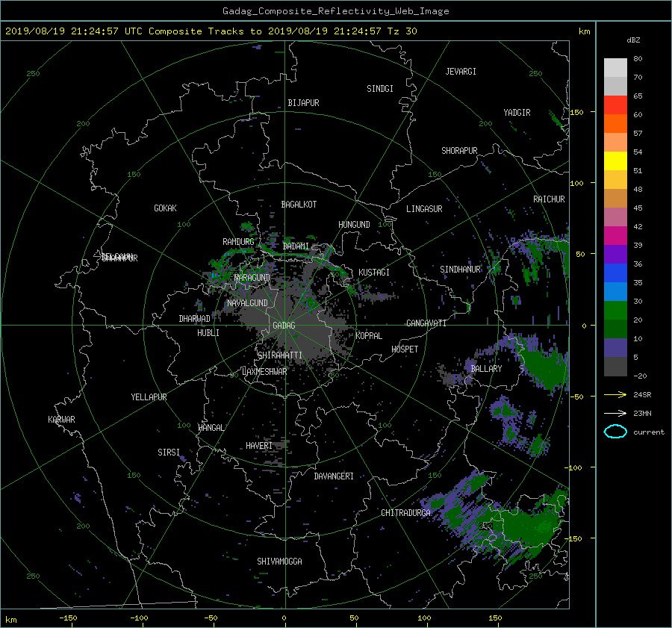Screen dimensions: 672x628
Task: Click the DAVANGERI city label
Action: tap(334, 476)
